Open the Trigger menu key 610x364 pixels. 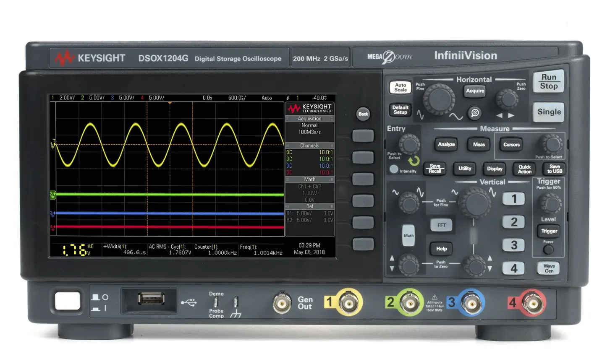pyautogui.click(x=549, y=231)
